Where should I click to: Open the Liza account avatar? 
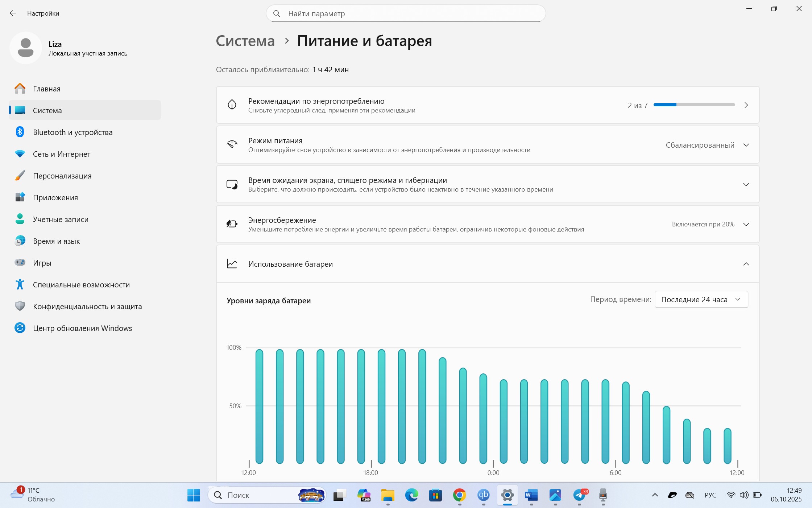point(26,48)
